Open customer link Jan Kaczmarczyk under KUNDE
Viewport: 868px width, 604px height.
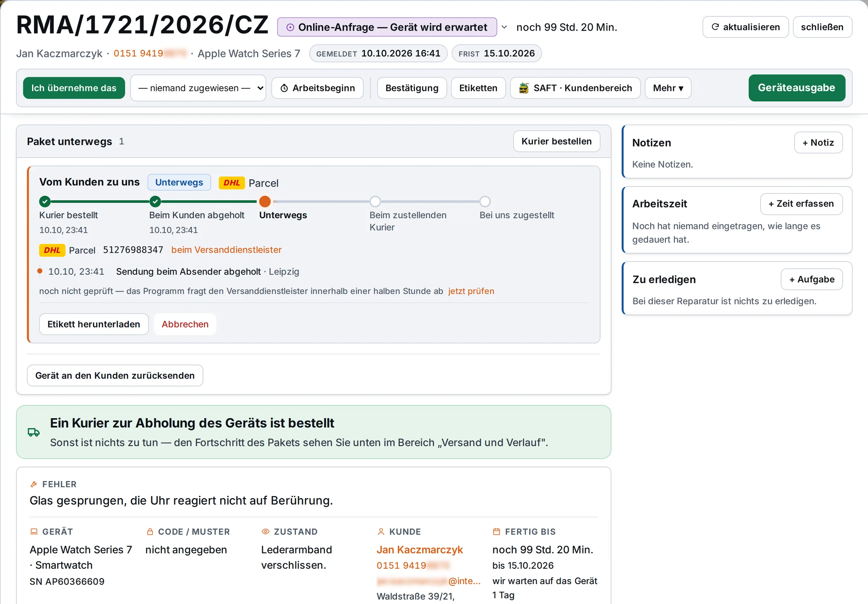(419, 550)
